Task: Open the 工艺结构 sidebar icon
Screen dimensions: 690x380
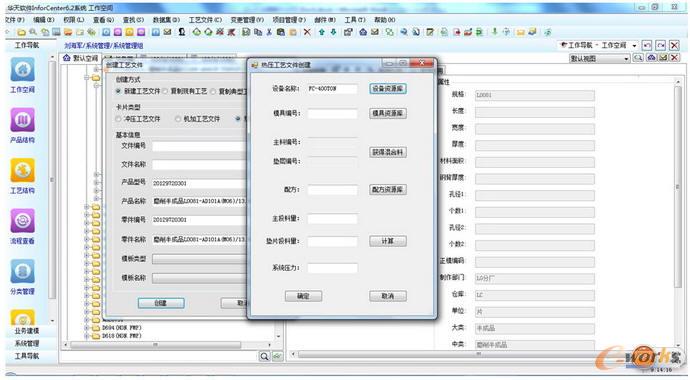Action: [x=22, y=171]
